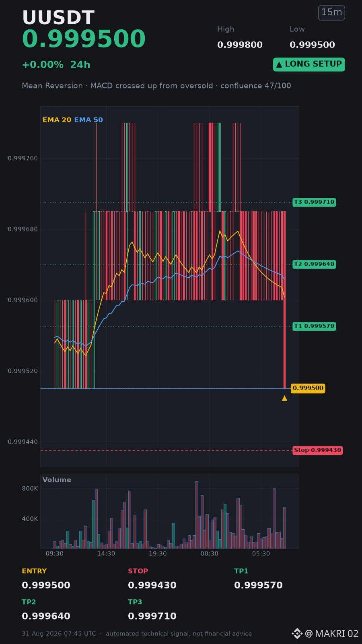Screen dimensions: 362x644
Task: Click the ENTRY value 0.999500 at bottom
Action: click(46, 585)
